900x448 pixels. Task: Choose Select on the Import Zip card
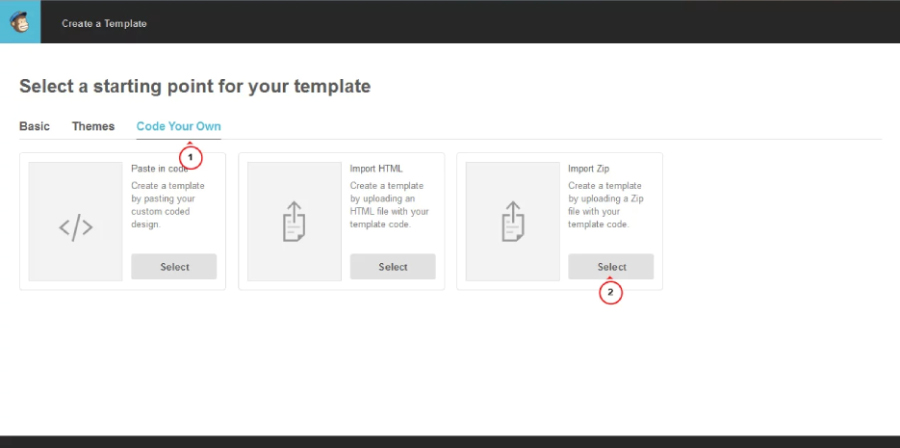click(x=611, y=267)
